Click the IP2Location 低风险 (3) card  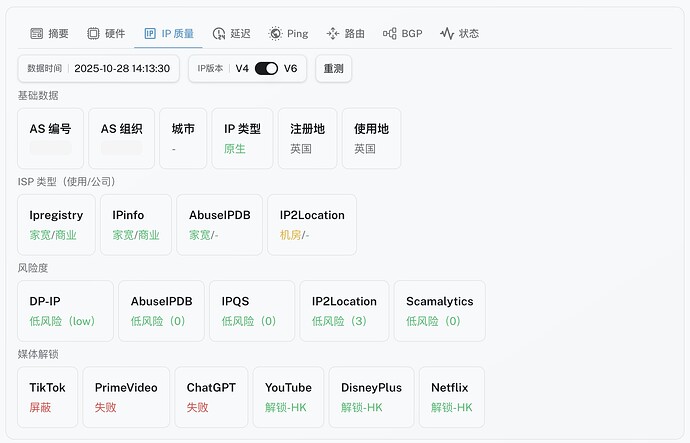[345, 311]
